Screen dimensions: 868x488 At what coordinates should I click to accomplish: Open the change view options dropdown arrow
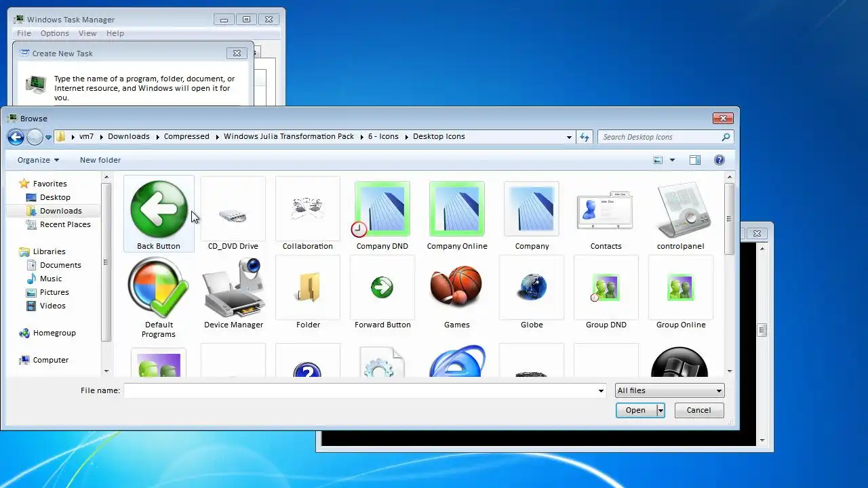pyautogui.click(x=672, y=160)
